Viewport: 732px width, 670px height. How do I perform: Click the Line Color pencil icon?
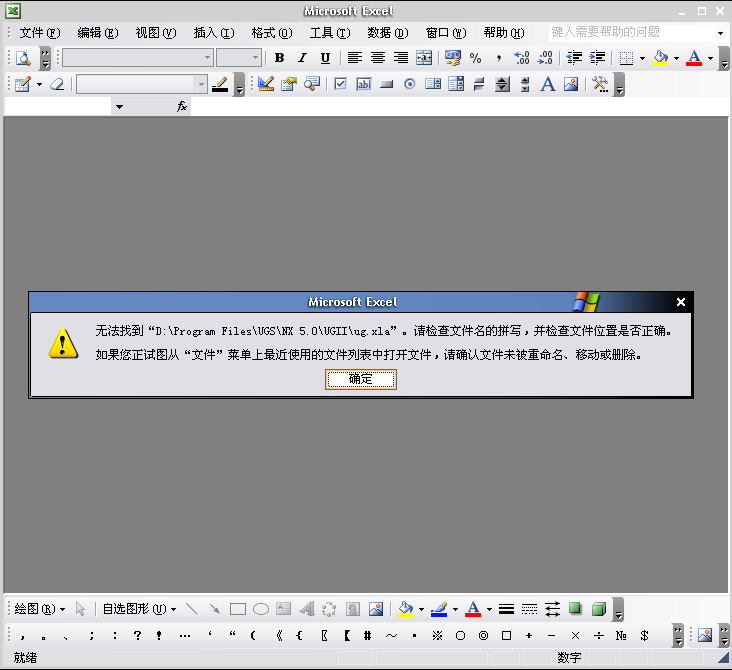coord(220,85)
